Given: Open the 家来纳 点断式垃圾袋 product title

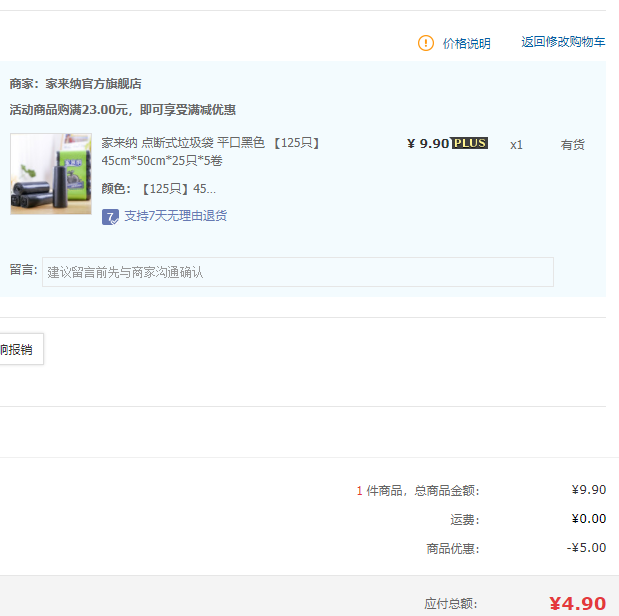Looking at the screenshot, I should click(210, 151).
